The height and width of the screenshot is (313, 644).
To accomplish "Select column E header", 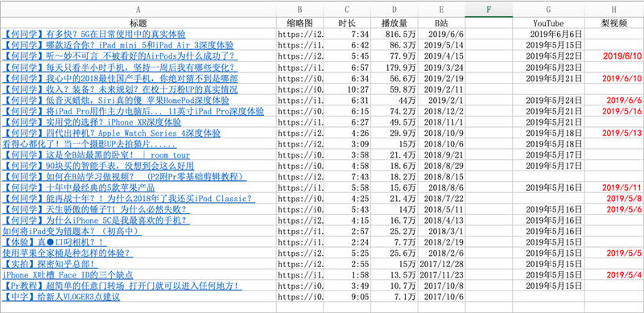I will [441, 10].
